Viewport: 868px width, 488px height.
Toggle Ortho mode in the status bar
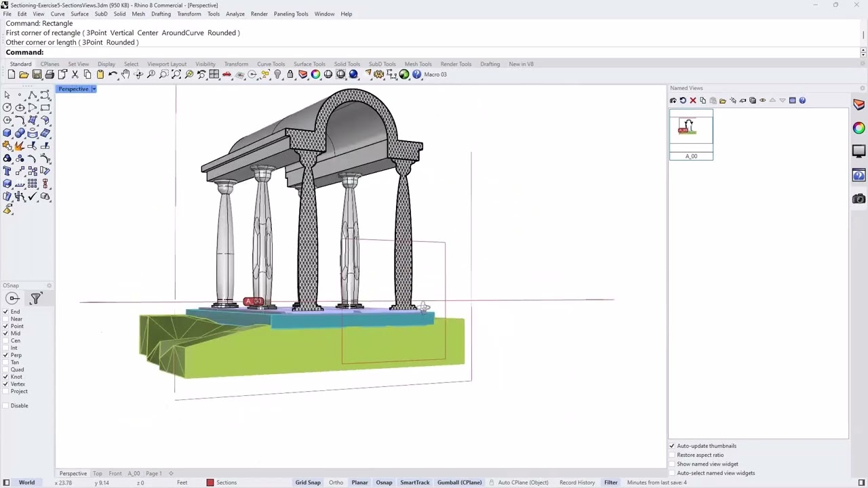click(x=336, y=483)
